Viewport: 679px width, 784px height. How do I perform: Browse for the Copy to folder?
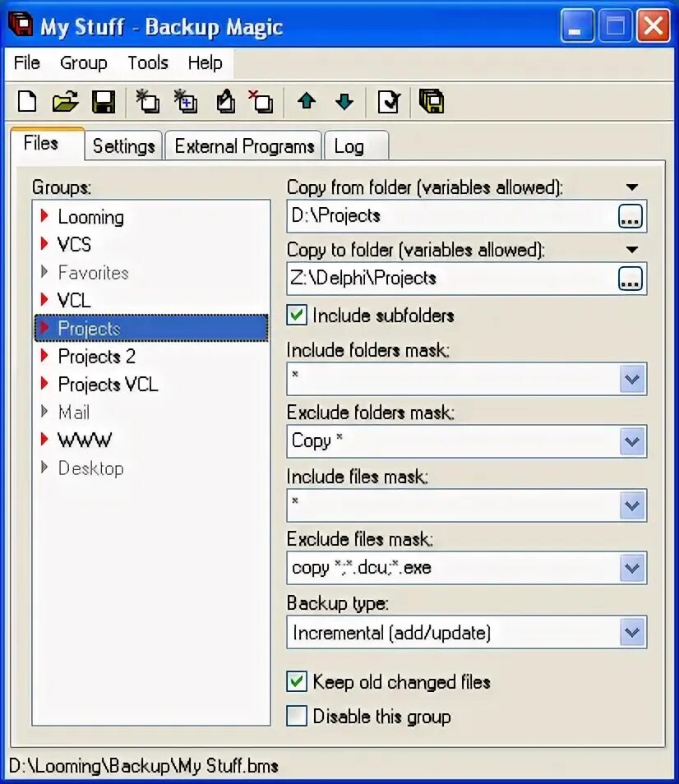pos(630,279)
